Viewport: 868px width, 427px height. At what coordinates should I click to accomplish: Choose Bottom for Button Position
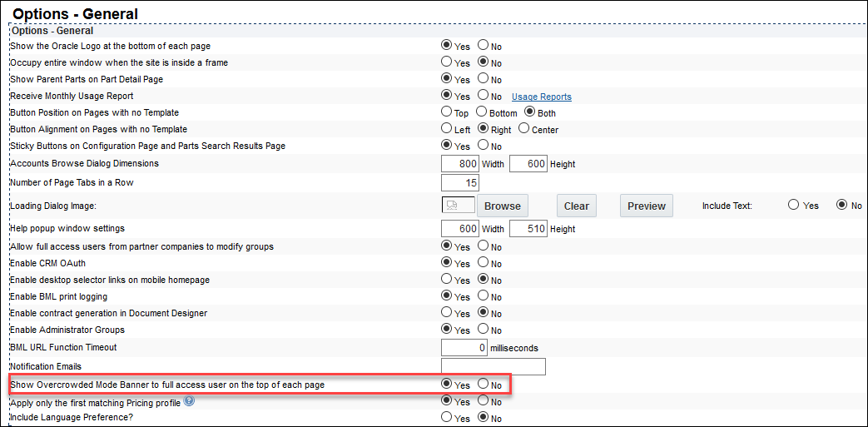pyautogui.click(x=481, y=112)
